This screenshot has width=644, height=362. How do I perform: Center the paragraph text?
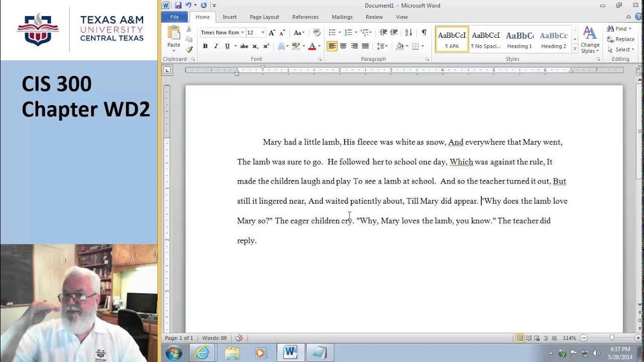tap(343, 46)
